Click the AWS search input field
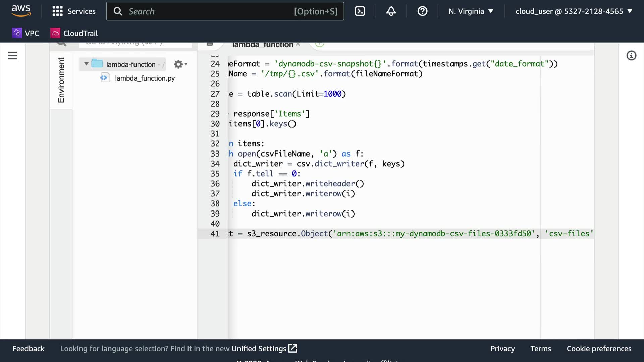Image resolution: width=644 pixels, height=362 pixels. click(208, 11)
